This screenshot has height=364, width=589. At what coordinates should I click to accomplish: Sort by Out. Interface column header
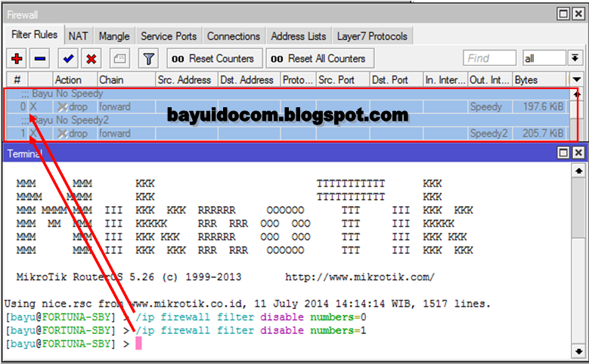click(x=490, y=80)
